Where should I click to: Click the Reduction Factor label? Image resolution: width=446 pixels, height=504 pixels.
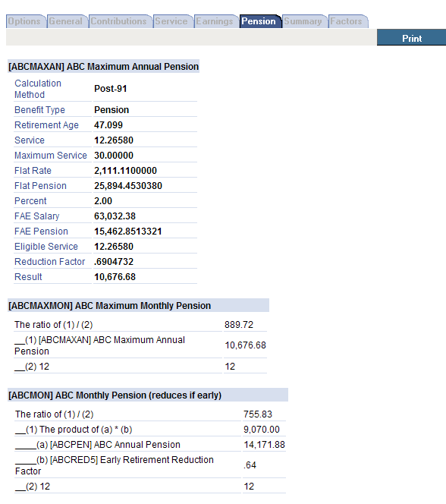(x=50, y=262)
